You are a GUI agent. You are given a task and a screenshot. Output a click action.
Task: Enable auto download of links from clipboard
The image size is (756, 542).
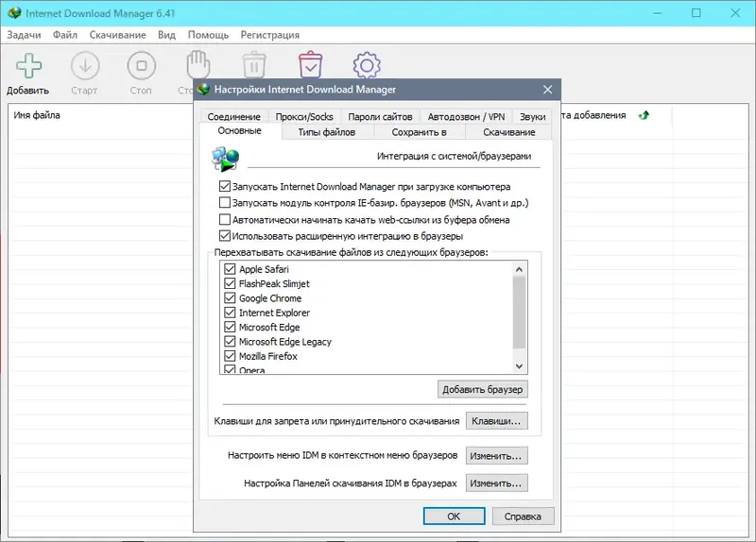tap(224, 220)
